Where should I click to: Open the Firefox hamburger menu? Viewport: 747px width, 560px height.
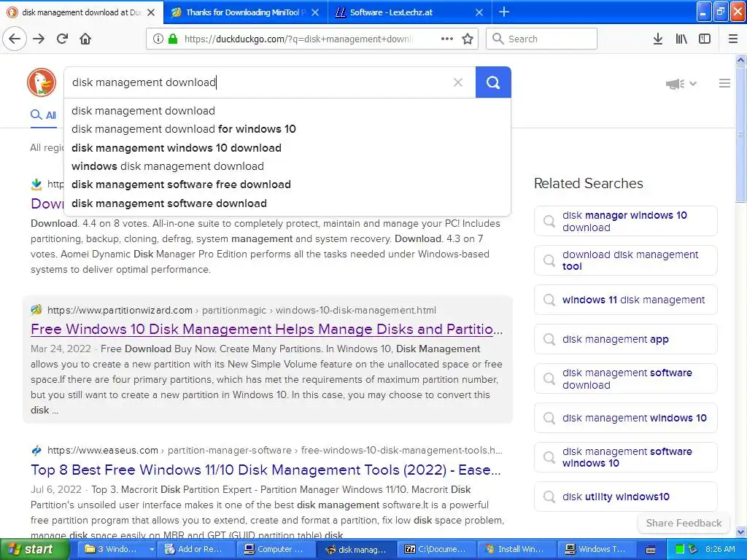[733, 39]
